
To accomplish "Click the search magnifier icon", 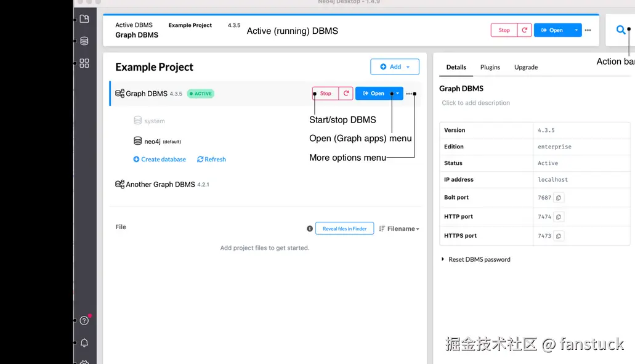I will [620, 30].
